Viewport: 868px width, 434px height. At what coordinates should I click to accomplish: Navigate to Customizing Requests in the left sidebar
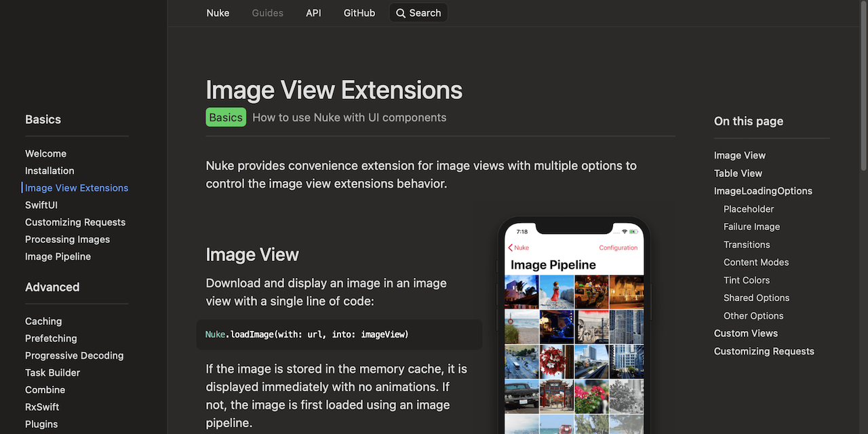[75, 222]
